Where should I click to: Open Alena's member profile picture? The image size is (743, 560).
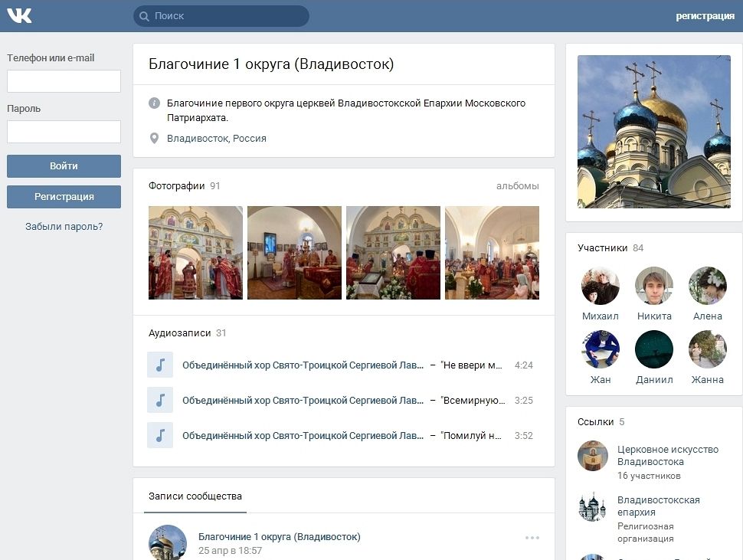[707, 286]
